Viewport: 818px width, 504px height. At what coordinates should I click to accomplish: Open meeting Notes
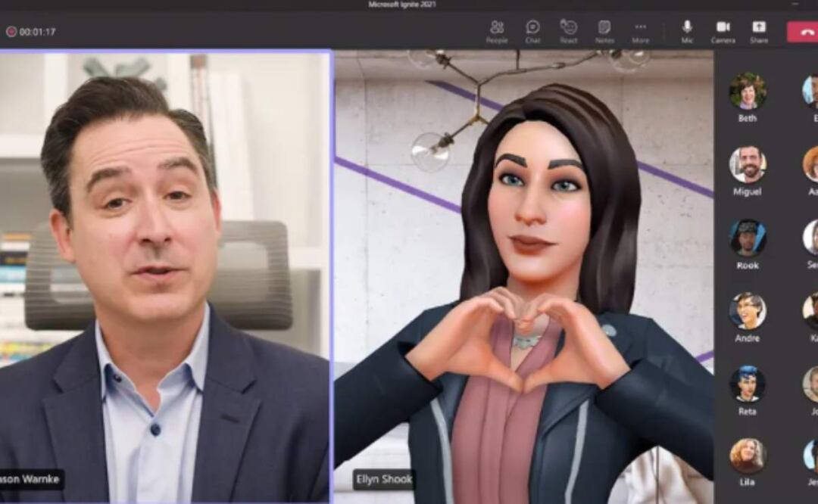click(x=604, y=30)
